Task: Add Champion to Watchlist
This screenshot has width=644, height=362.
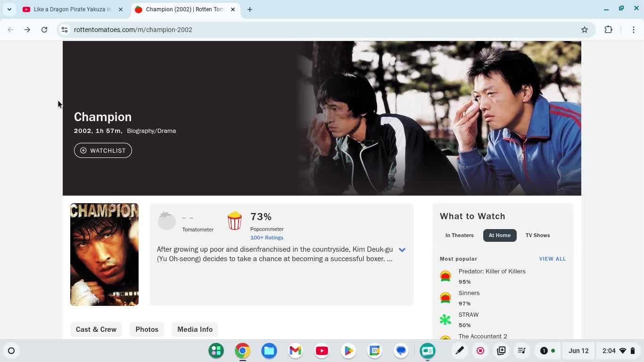Action: (x=103, y=150)
